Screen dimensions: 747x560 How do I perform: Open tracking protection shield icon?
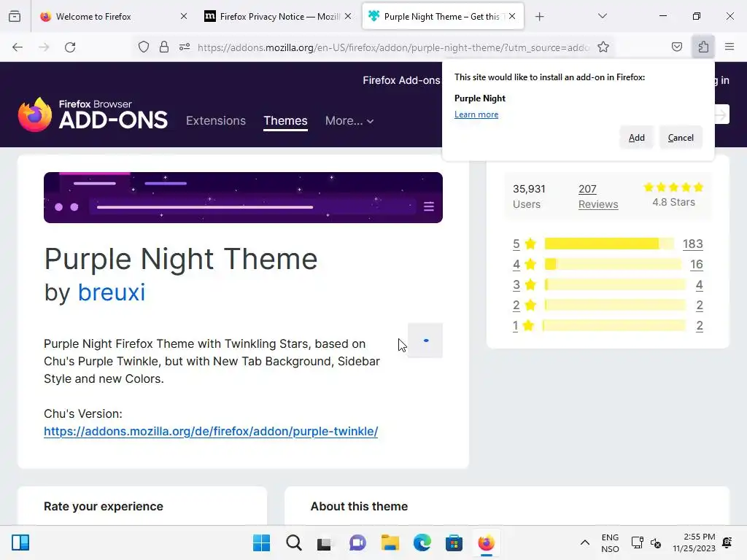pos(144,47)
